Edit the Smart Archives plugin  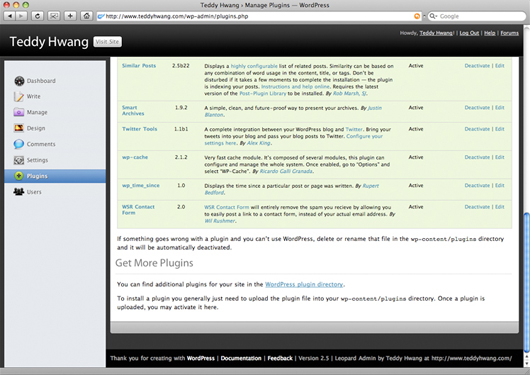click(x=500, y=108)
